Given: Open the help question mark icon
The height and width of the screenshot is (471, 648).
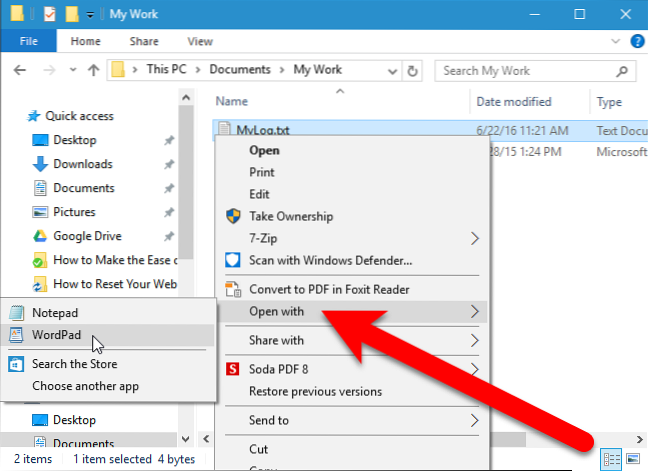Looking at the screenshot, I should 633,42.
